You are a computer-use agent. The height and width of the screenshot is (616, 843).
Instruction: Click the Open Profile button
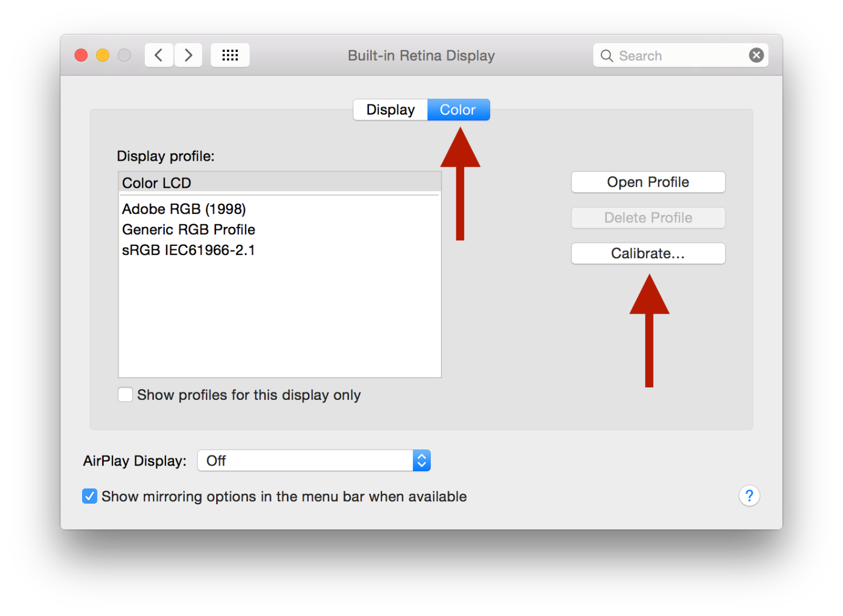tap(648, 182)
